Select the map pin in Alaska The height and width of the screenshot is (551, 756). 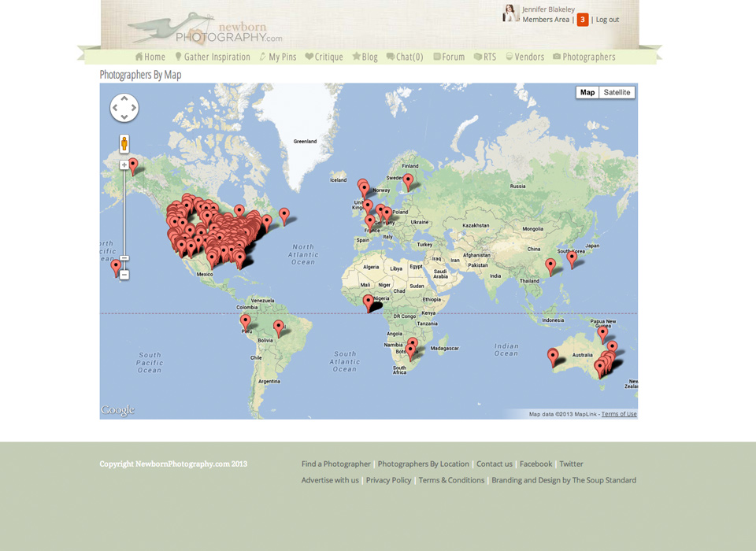pos(132,166)
